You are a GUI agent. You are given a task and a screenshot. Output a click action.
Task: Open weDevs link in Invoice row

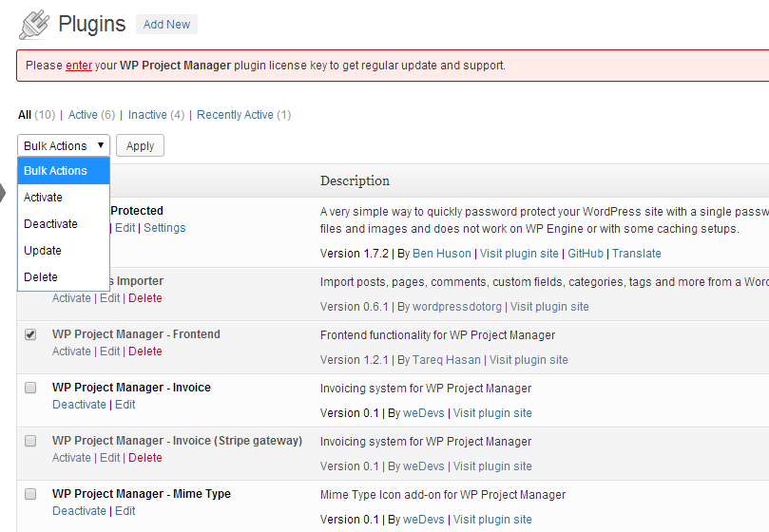pos(424,413)
